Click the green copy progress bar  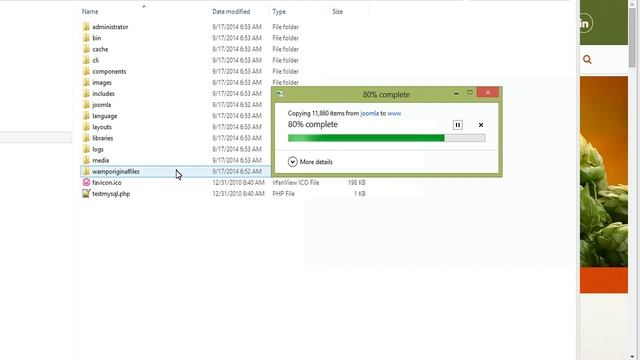(x=387, y=138)
